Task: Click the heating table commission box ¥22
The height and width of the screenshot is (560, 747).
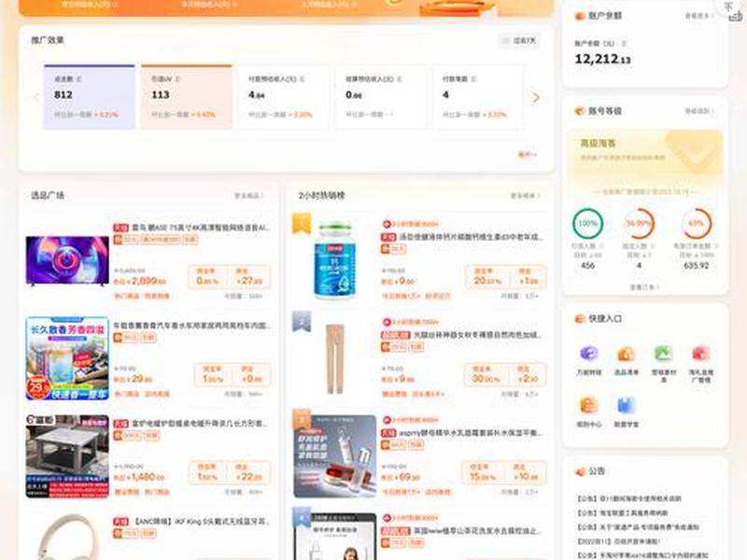Action: click(x=229, y=472)
